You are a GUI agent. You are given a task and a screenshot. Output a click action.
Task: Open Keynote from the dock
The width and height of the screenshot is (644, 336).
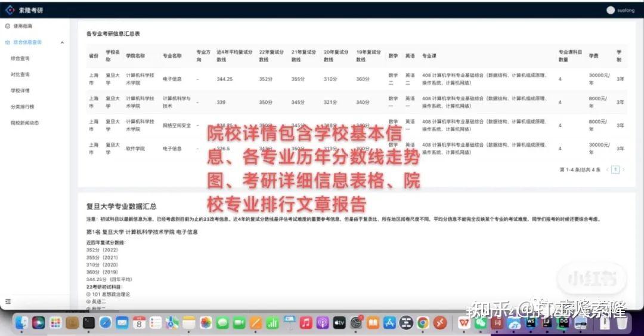tap(289, 323)
